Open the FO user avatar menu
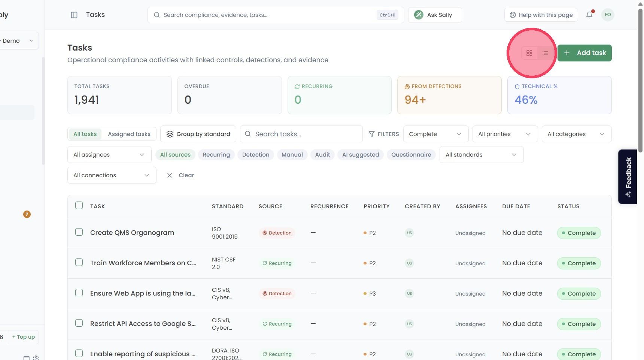Screen dimensions: 644x360 coord(608,15)
